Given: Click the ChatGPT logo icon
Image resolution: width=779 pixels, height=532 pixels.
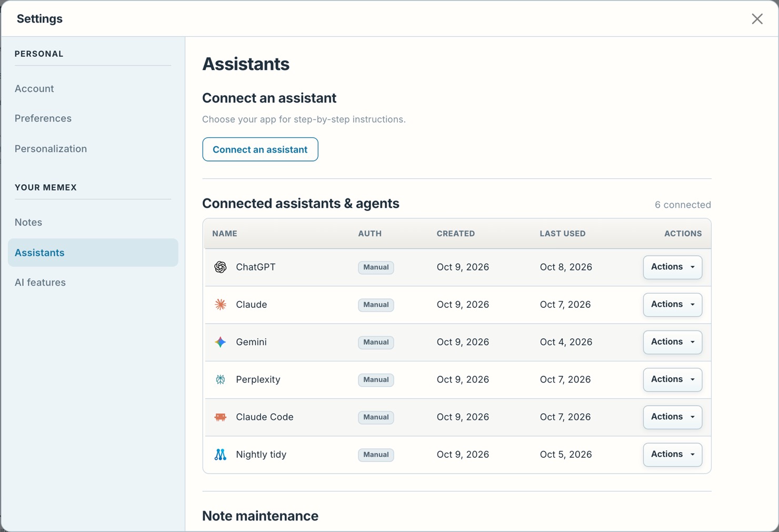Looking at the screenshot, I should pos(221,267).
